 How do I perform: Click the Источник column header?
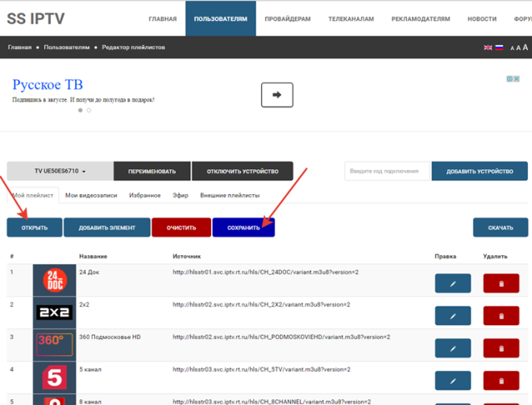pyautogui.click(x=187, y=256)
